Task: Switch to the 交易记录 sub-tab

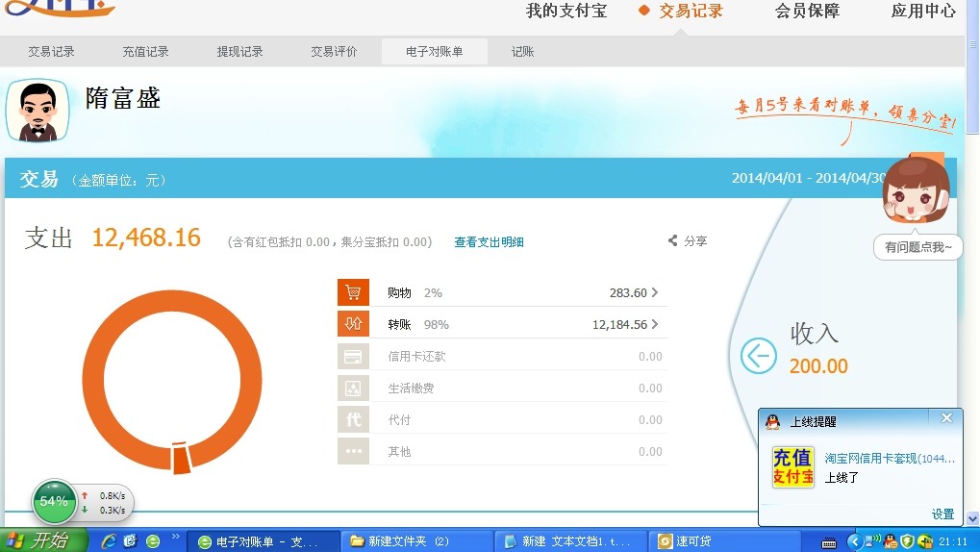Action: pos(51,52)
